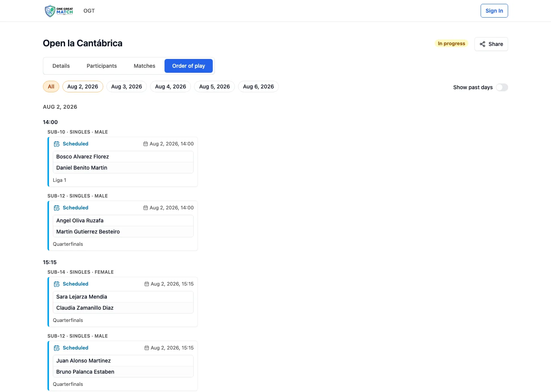Select player Juan Alonso Martinez
The image size is (551, 392).
123,361
